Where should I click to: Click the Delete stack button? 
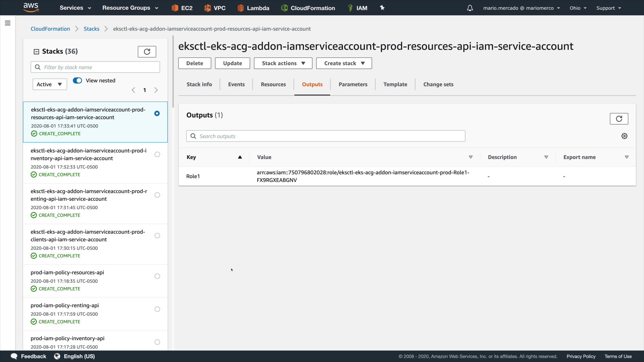pyautogui.click(x=195, y=63)
